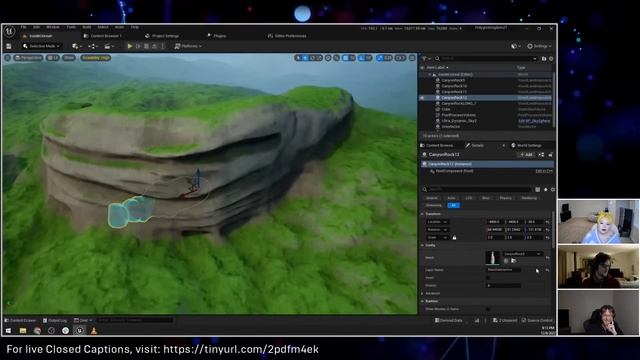Toggle the Scale lock ratio padlock
This screenshot has width=640, height=360.
pos(454,238)
